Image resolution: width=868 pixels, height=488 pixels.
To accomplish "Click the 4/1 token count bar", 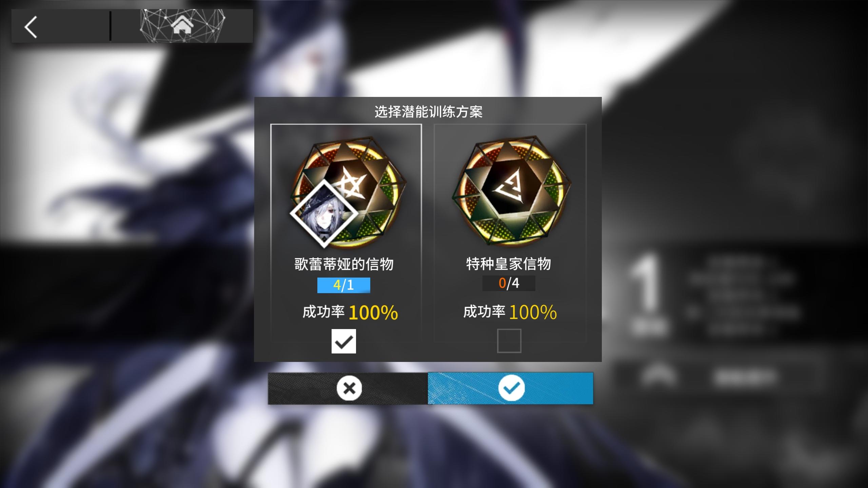I will [x=343, y=285].
